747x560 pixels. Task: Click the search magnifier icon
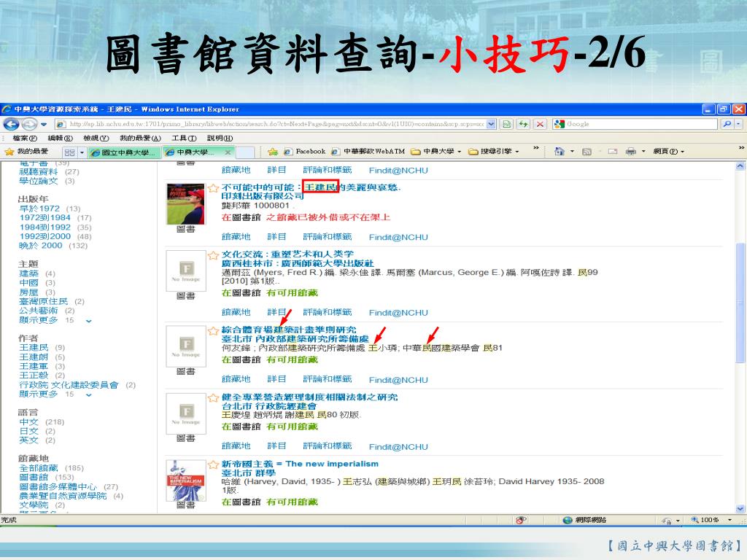tap(727, 124)
